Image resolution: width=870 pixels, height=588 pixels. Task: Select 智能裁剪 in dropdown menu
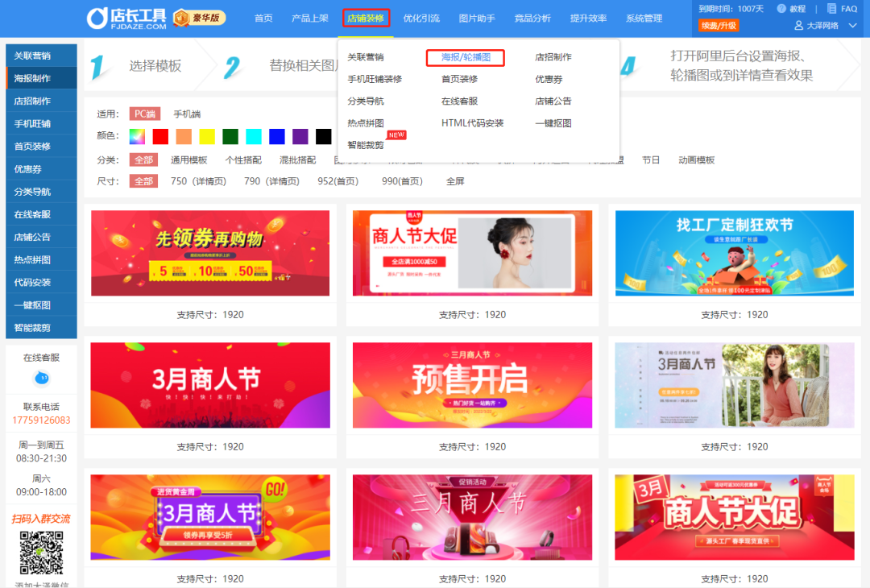pos(366,145)
